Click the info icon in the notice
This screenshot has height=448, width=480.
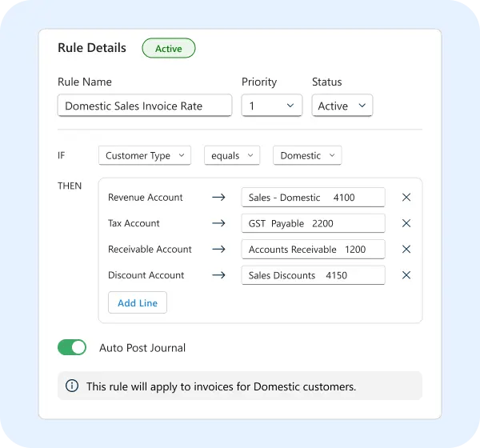click(x=72, y=386)
